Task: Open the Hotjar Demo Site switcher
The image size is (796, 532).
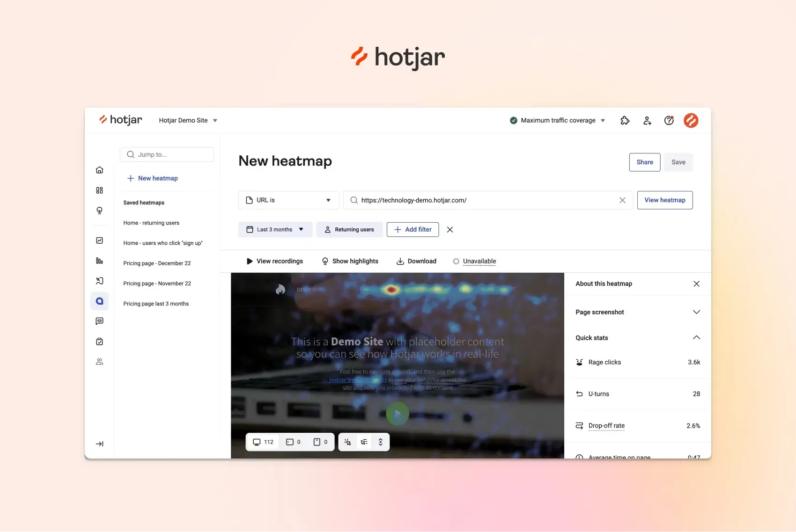Action: [187, 120]
